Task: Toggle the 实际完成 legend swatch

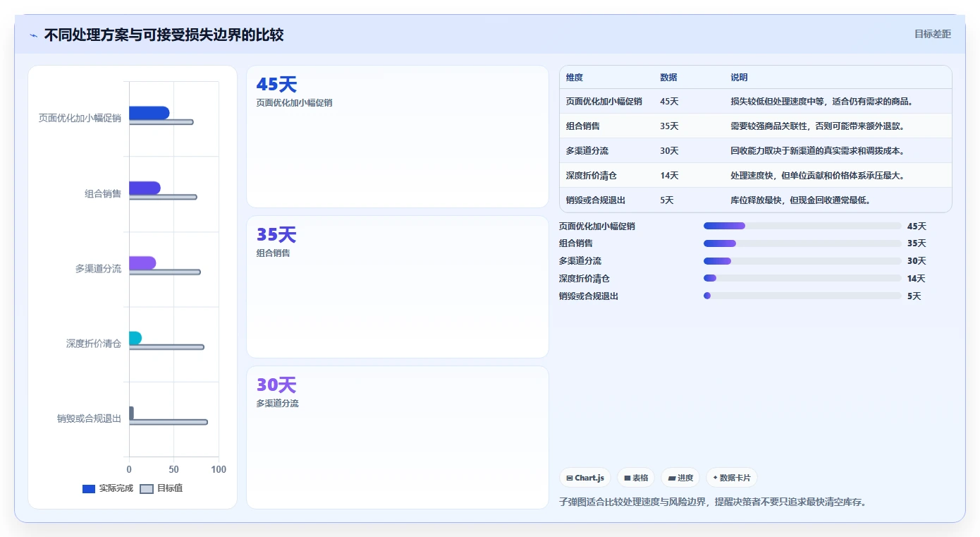Action: (89, 489)
